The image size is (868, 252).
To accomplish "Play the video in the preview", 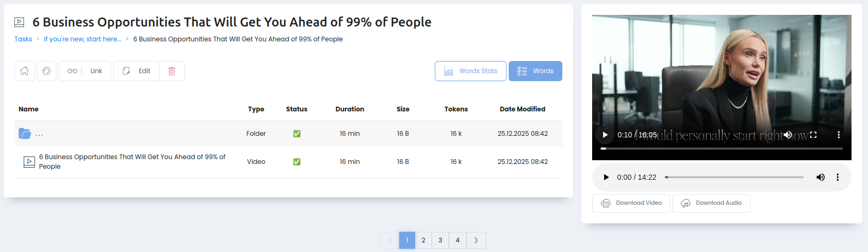I will (605, 135).
